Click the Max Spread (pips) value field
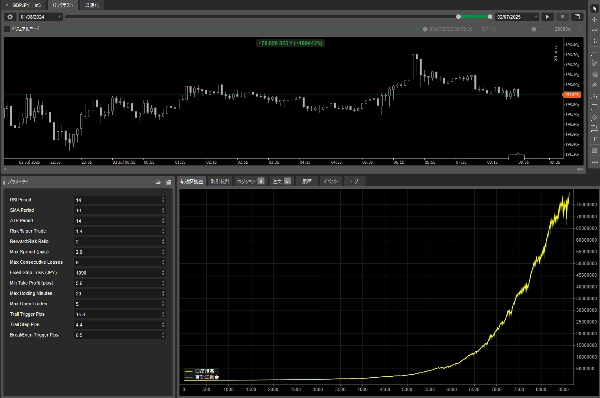The width and height of the screenshot is (600, 398). click(120, 252)
